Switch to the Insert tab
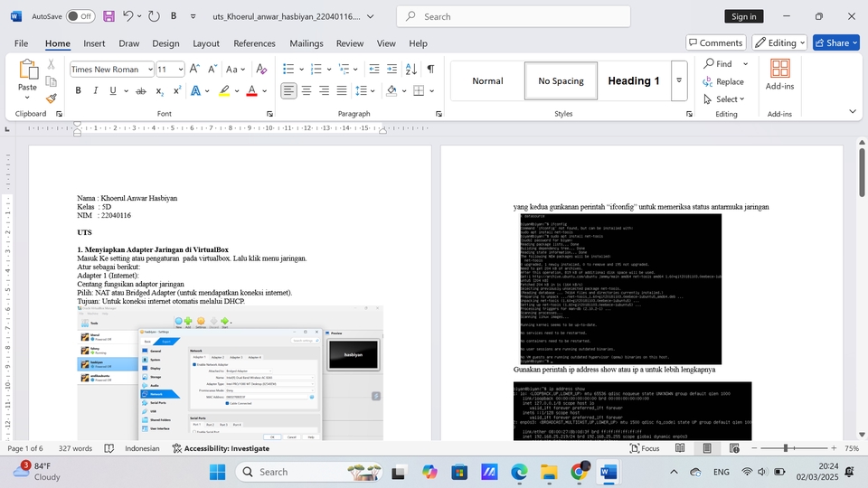 pyautogui.click(x=94, y=43)
